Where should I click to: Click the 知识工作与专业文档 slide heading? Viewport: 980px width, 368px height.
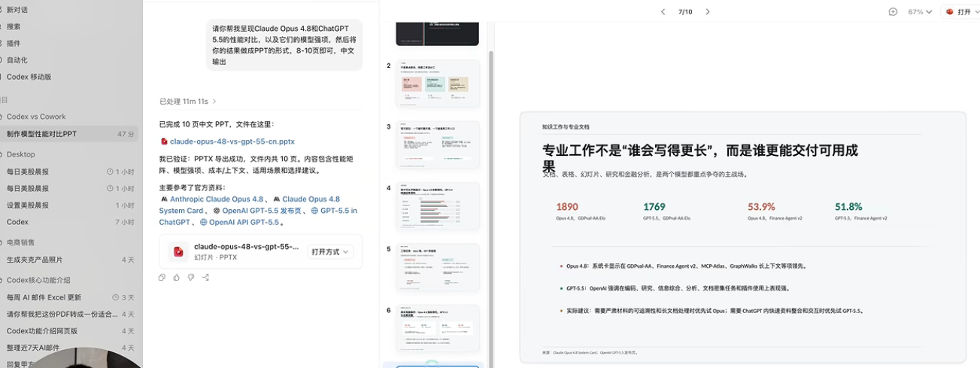566,127
